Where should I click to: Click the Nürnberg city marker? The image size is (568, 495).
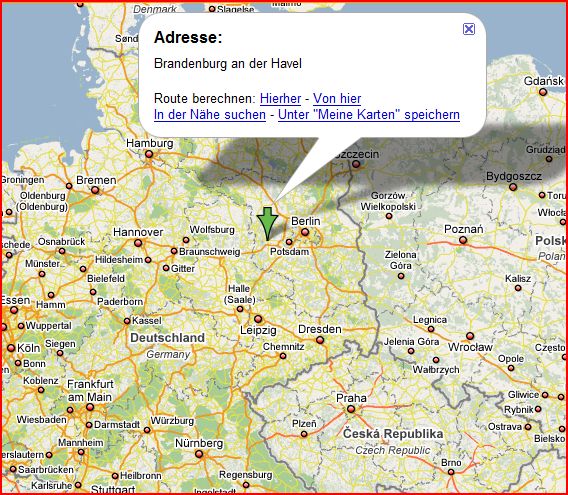199,454
